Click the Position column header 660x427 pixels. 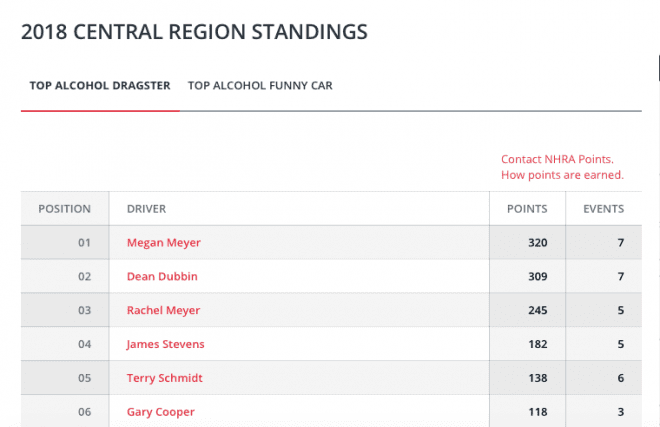64,209
